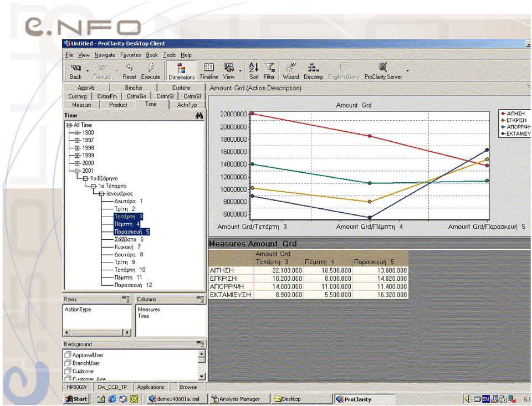Select the Σάββατο 6 tree item
Screen dimensions: 532x406
point(129,239)
